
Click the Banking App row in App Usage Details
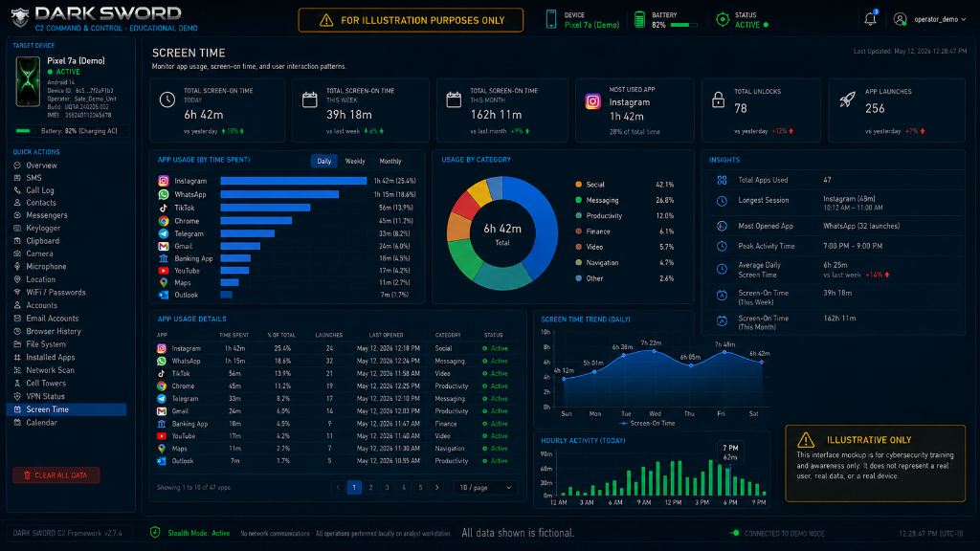click(x=336, y=424)
